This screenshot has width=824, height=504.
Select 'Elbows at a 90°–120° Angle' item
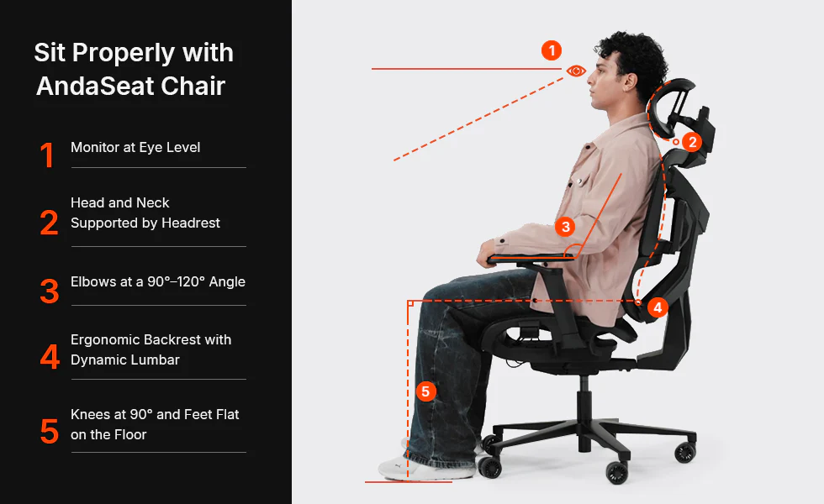coord(158,282)
